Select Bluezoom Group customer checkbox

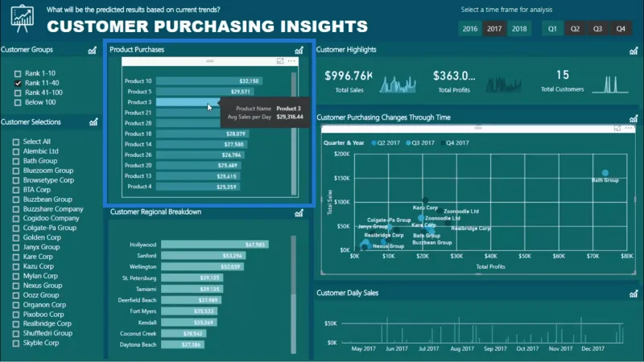click(x=16, y=171)
